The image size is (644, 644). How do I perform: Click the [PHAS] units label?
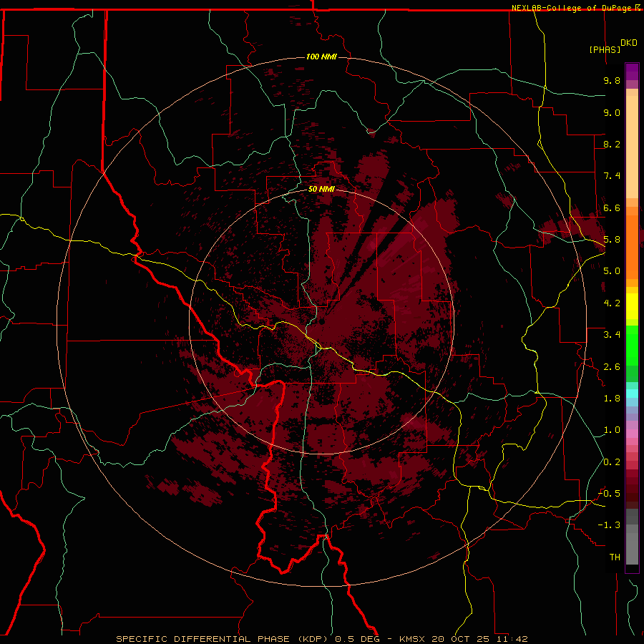605,49
